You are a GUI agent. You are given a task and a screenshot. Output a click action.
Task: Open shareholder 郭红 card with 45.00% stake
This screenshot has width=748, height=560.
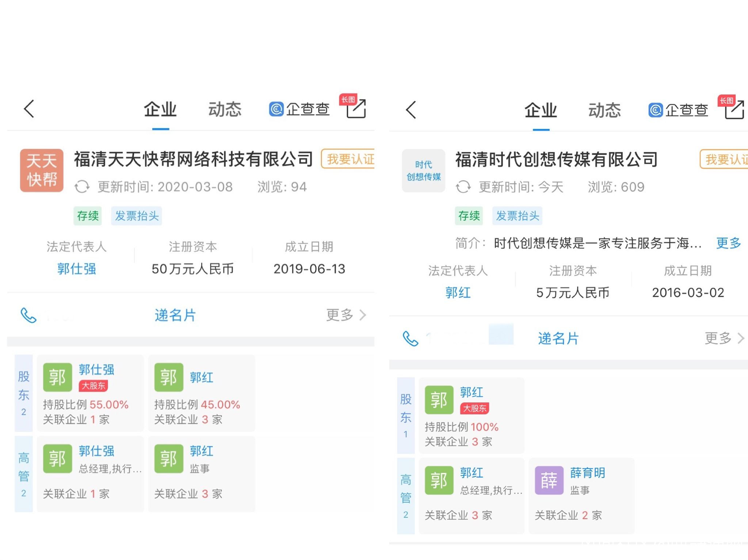click(x=202, y=393)
